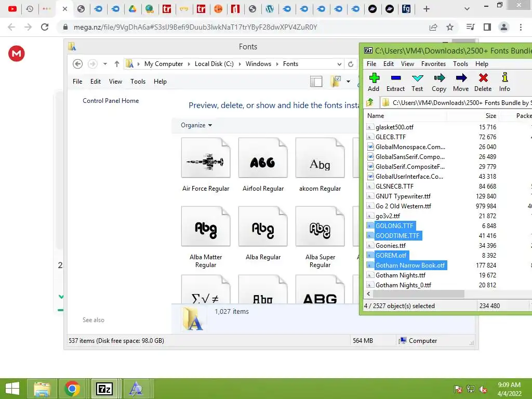Open the Organize dropdown in Fonts
Viewport: 532px width, 399px height.
(x=196, y=125)
